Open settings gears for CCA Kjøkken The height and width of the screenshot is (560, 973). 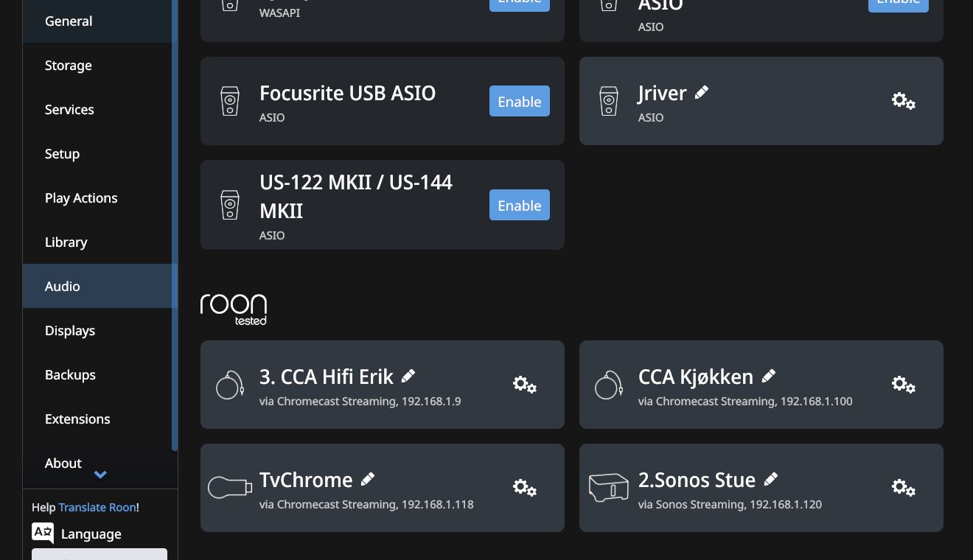[903, 385]
